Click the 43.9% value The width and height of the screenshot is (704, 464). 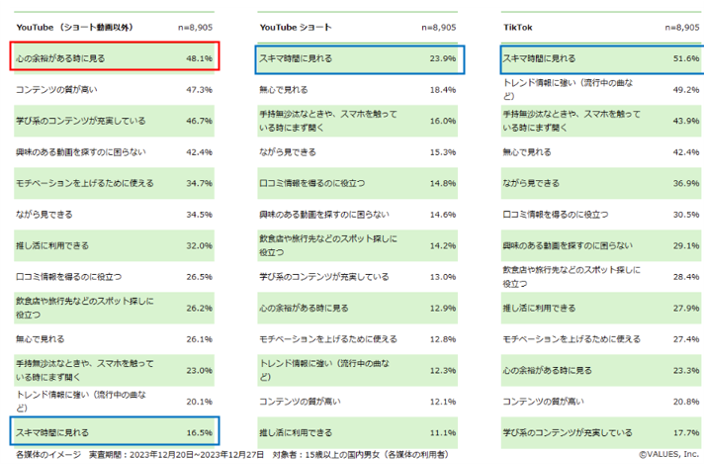click(x=686, y=121)
